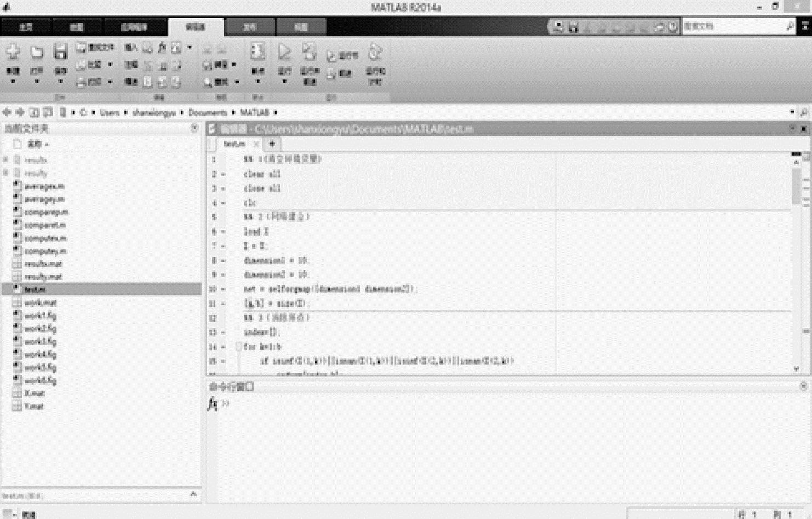Click the Save icon in quick access toolbar
Viewport: 812px width, 519px height.
coord(573,26)
